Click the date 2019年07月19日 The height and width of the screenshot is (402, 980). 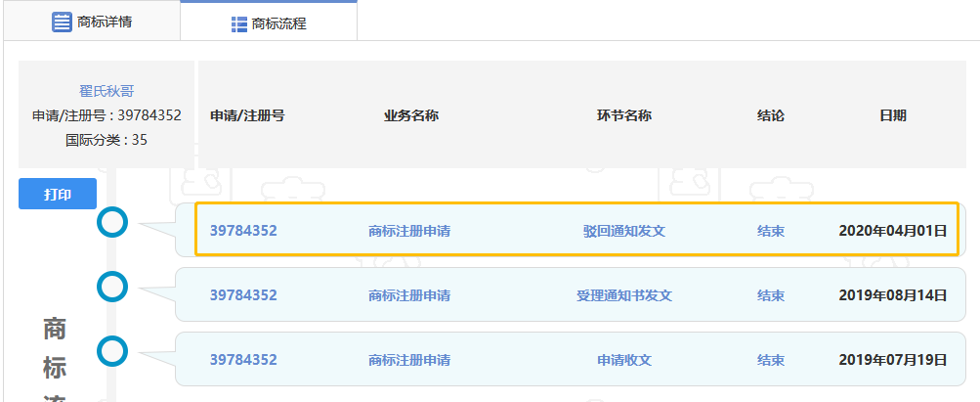pos(892,360)
